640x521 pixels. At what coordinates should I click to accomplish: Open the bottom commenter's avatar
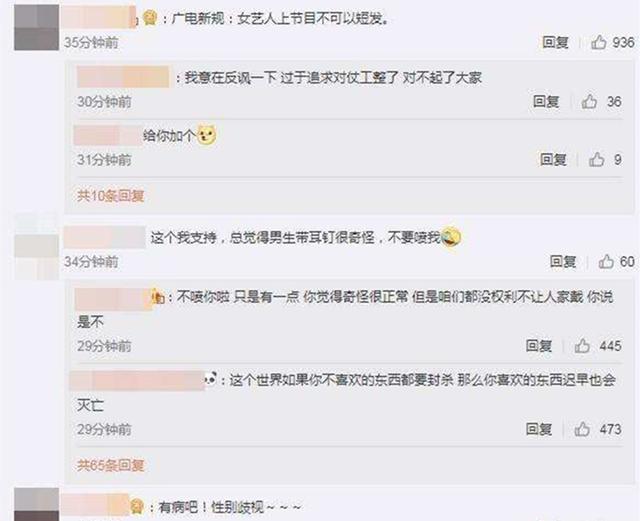(x=36, y=505)
